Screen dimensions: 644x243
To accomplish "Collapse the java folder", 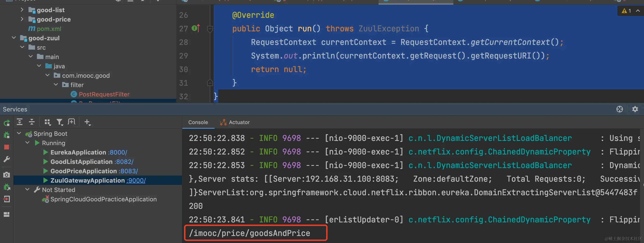I will (x=39, y=66).
